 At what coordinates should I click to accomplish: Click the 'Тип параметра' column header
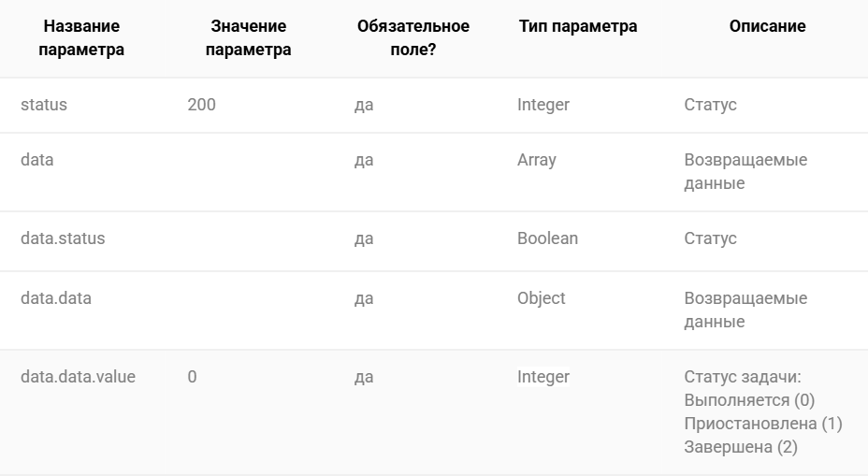(578, 26)
